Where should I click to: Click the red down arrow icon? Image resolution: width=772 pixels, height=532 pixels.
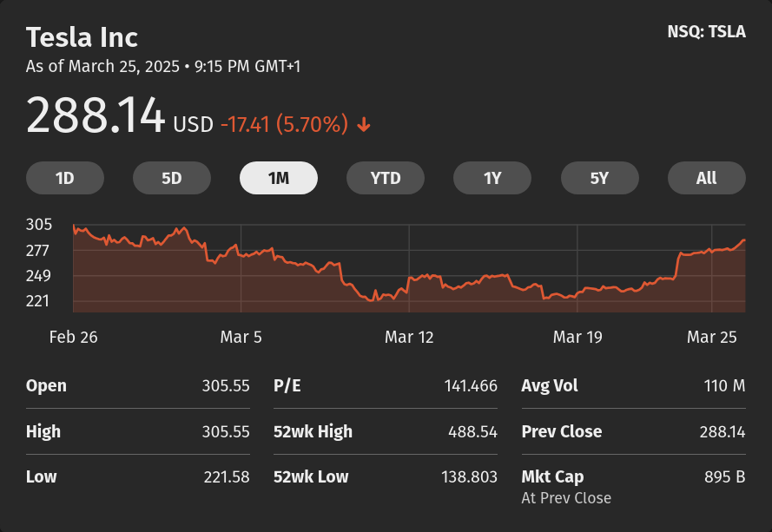tap(364, 124)
